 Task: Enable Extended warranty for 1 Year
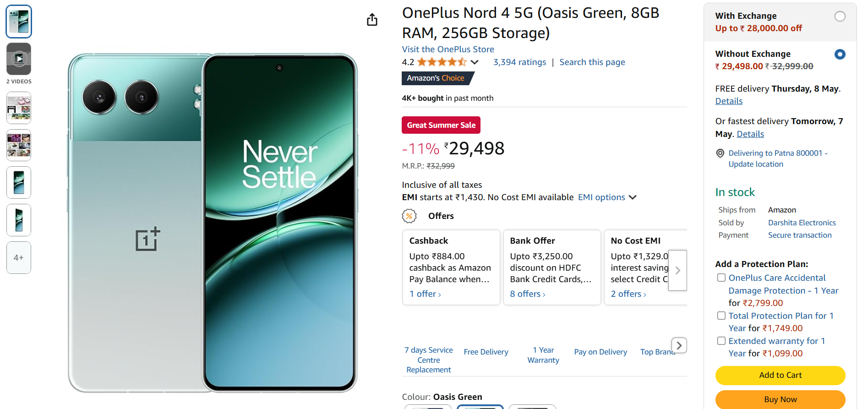(x=721, y=341)
